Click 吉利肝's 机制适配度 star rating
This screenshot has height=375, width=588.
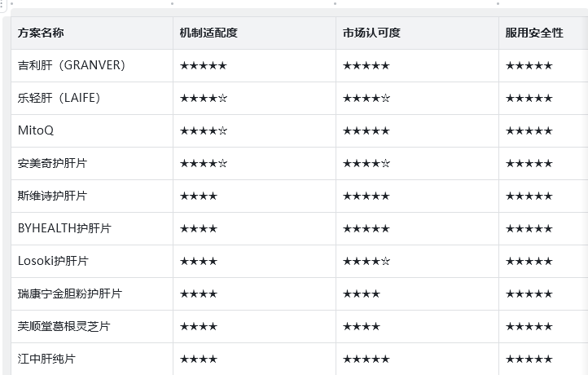point(204,65)
